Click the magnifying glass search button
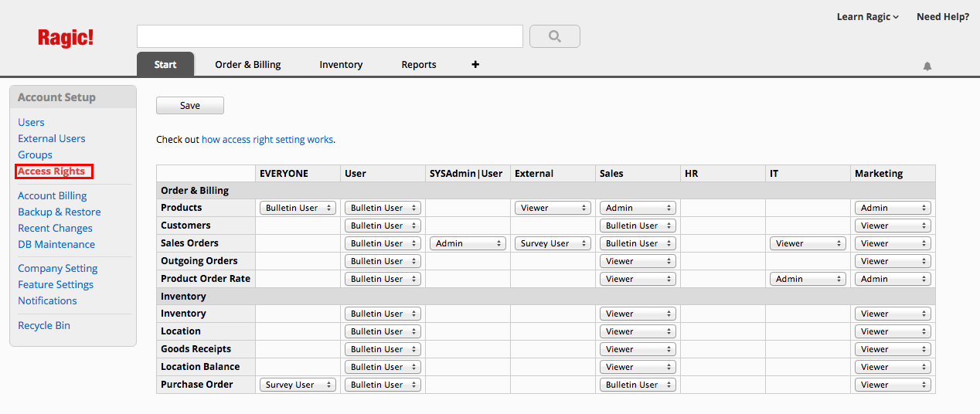 554,36
